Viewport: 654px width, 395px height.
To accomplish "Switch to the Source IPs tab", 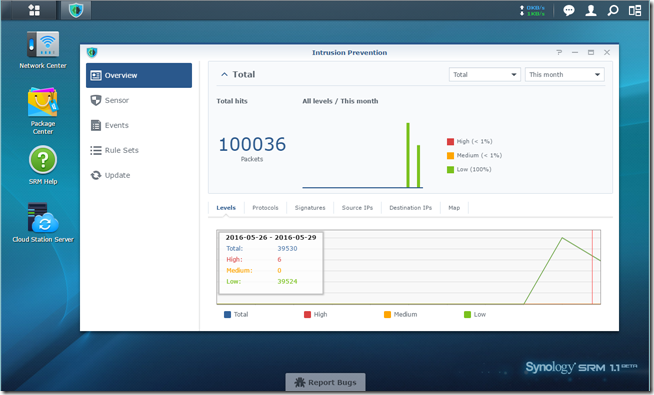I will point(357,208).
